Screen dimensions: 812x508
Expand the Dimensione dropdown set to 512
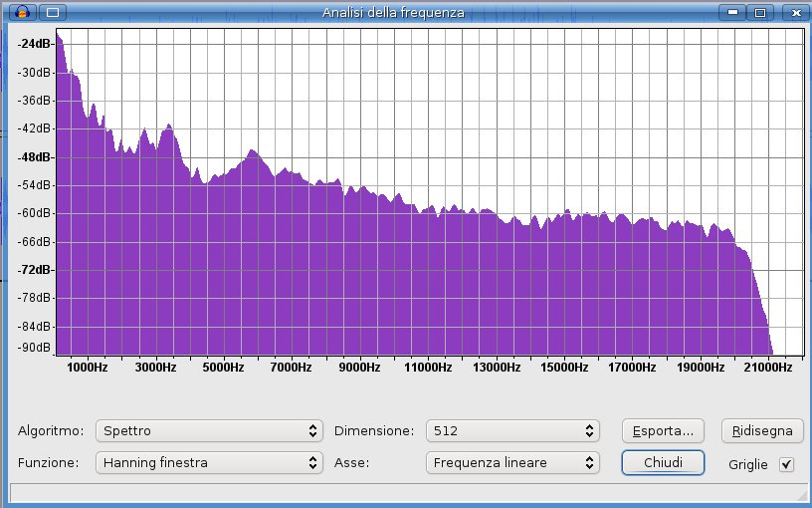pyautogui.click(x=511, y=431)
